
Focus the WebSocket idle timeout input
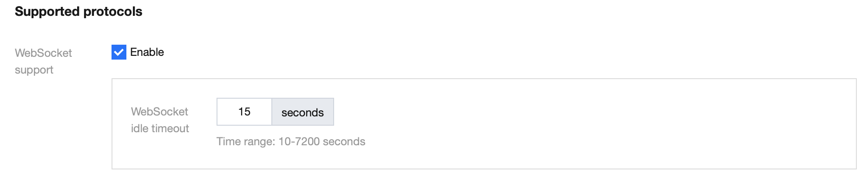pyautogui.click(x=244, y=112)
